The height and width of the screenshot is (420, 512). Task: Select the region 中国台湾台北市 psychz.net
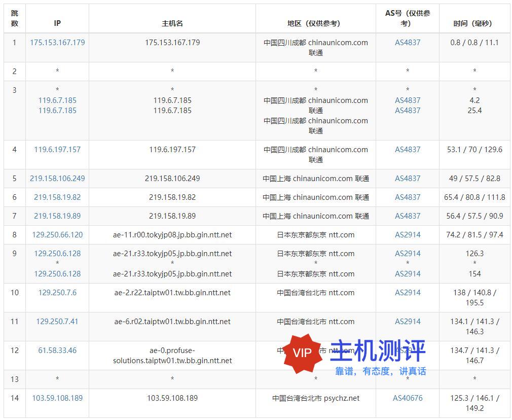[x=316, y=398]
